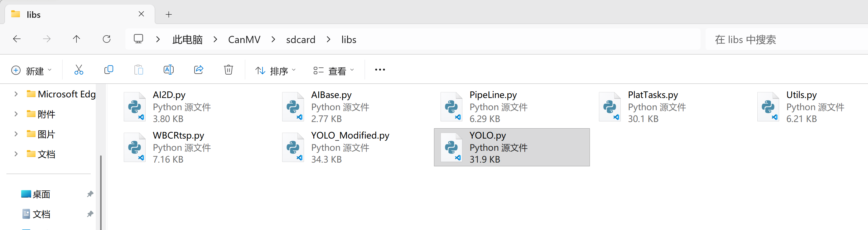Select the 附件 folder in tree
Viewport: 868px width, 230px height.
tap(46, 114)
